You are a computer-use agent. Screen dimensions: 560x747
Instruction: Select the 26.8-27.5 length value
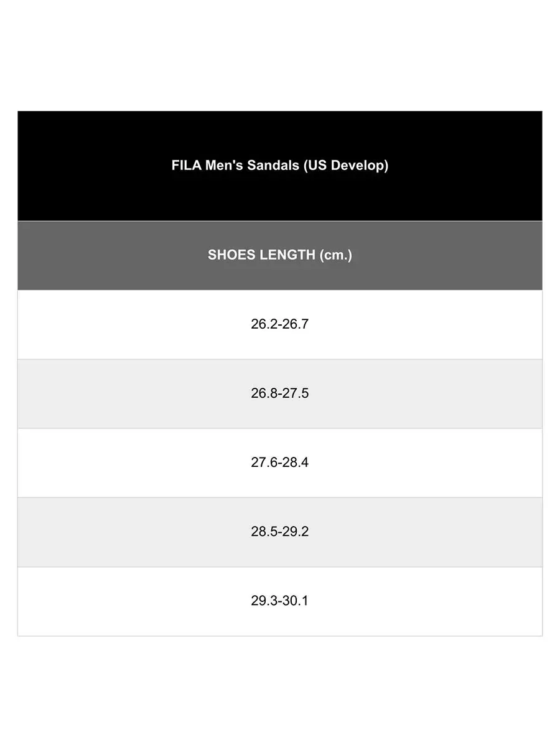click(279, 393)
